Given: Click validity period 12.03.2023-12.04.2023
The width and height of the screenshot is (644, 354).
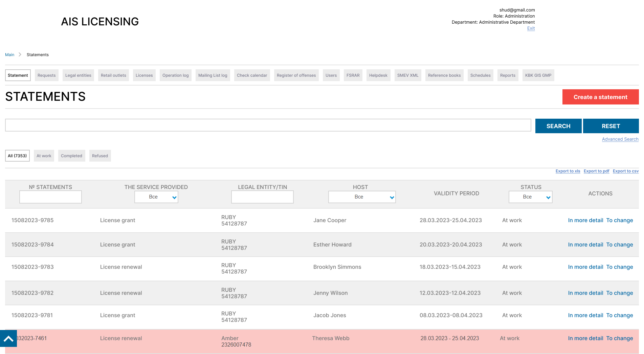Looking at the screenshot, I should tap(450, 293).
